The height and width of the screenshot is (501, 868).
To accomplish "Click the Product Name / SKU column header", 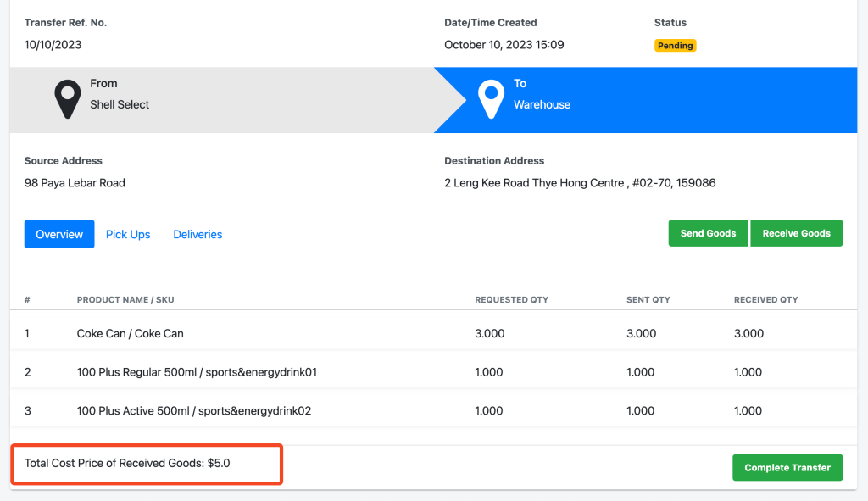I will [125, 300].
